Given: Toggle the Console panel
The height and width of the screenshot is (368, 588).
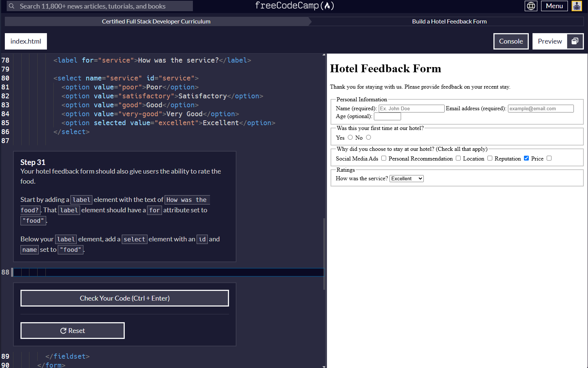Looking at the screenshot, I should coord(511,41).
